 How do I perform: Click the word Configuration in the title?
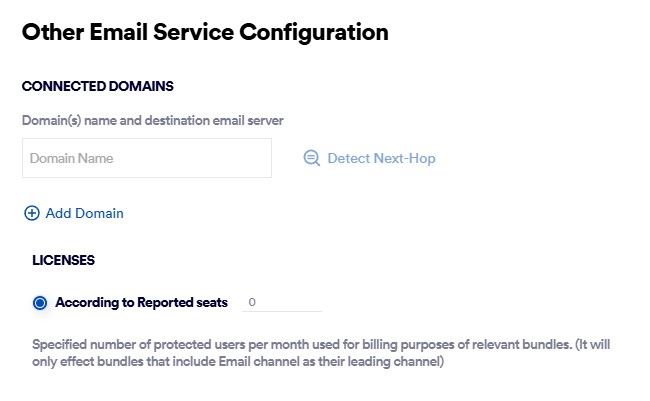tap(313, 32)
